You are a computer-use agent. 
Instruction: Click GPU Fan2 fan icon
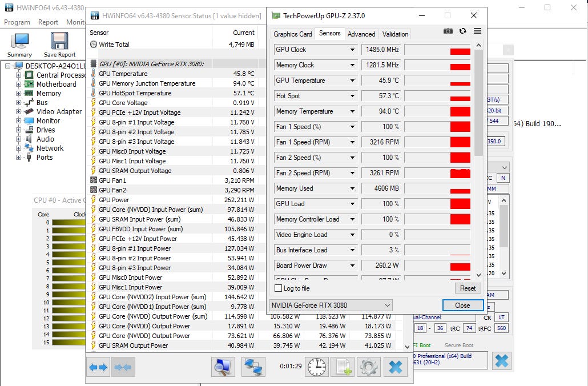point(94,190)
